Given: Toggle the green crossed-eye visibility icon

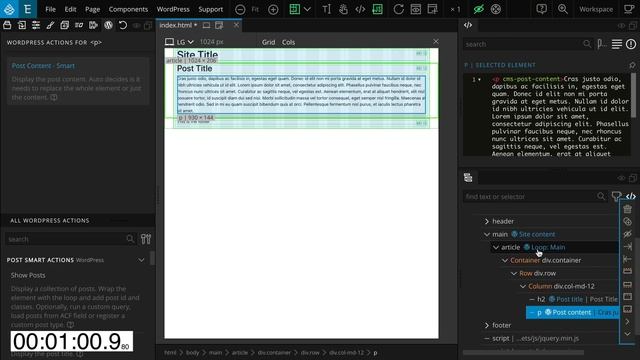Looking at the screenshot, I should tap(479, 9).
